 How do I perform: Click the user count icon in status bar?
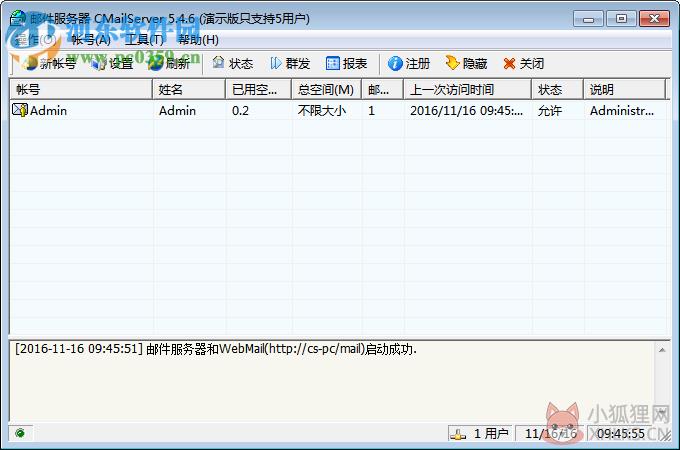pyautogui.click(x=458, y=434)
